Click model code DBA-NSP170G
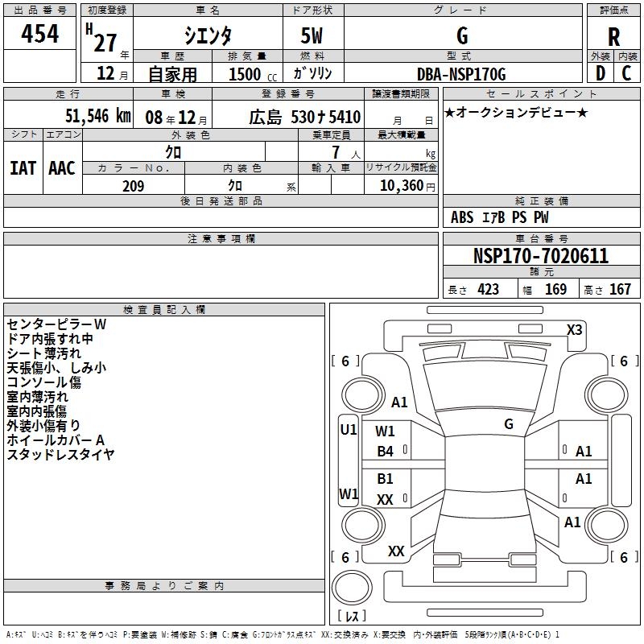Viewport: 644px width, 644px height. 461,74
